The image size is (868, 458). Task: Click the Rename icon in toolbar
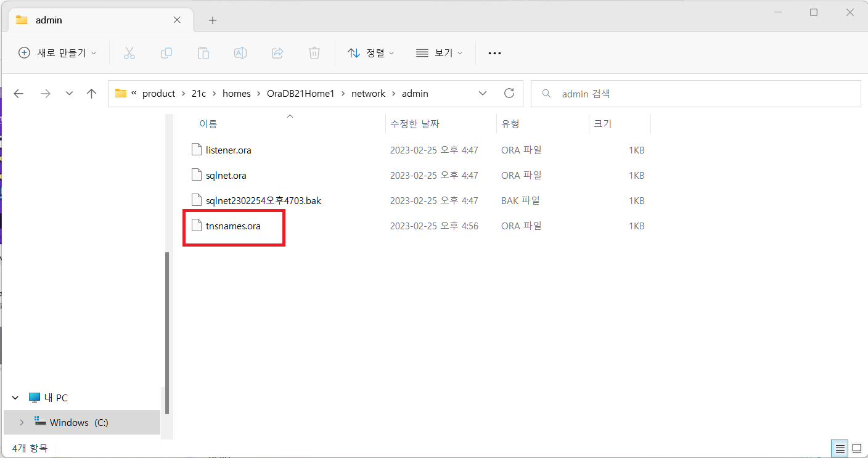click(240, 53)
